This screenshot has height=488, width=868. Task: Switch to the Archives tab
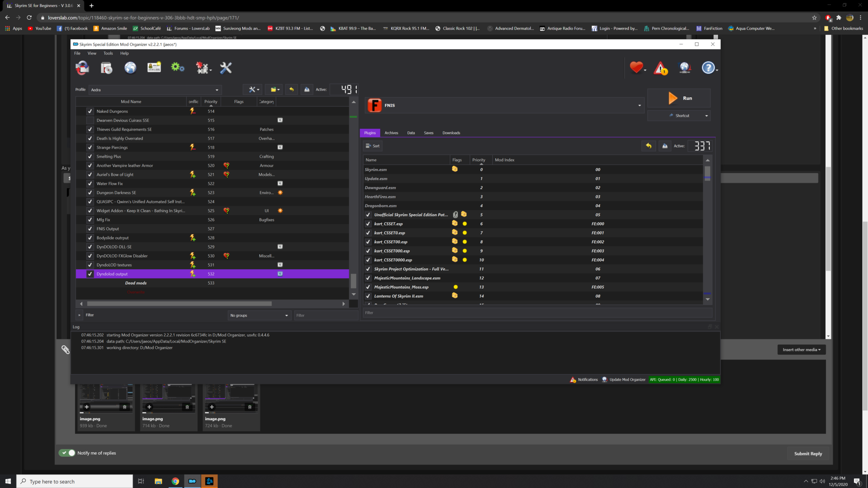pyautogui.click(x=391, y=133)
